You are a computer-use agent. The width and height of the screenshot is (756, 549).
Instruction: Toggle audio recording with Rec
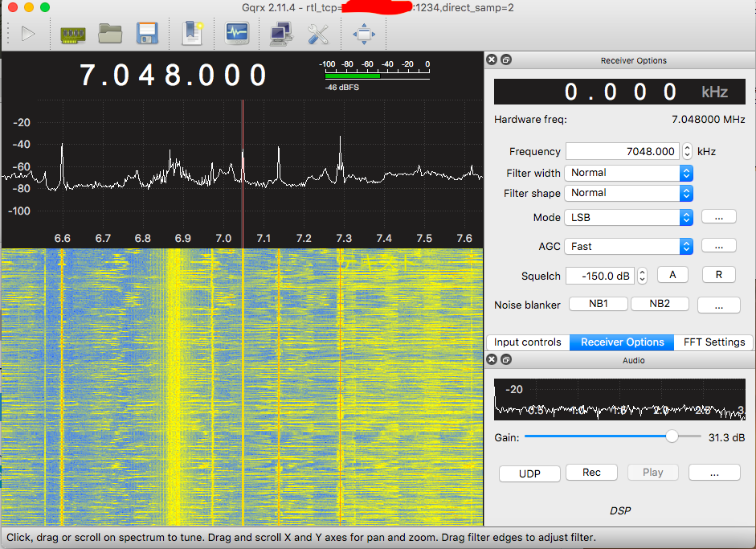[x=591, y=473]
